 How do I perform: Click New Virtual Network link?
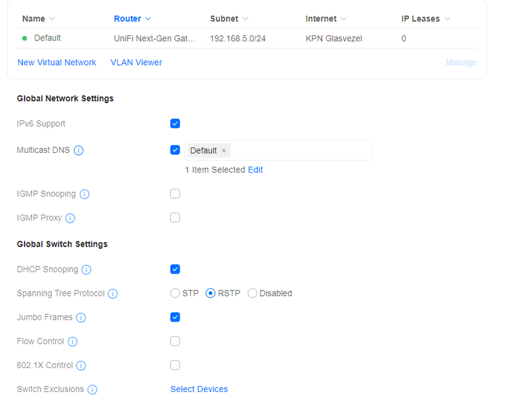click(x=57, y=62)
